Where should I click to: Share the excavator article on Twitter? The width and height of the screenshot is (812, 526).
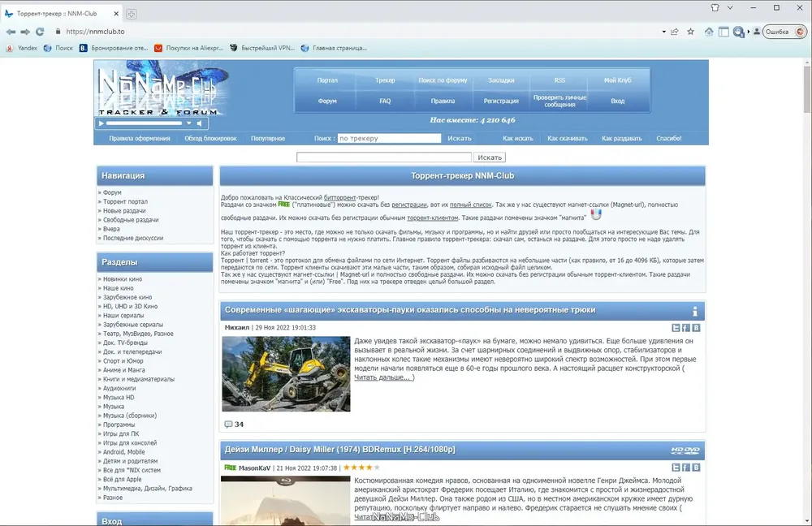[x=676, y=328]
